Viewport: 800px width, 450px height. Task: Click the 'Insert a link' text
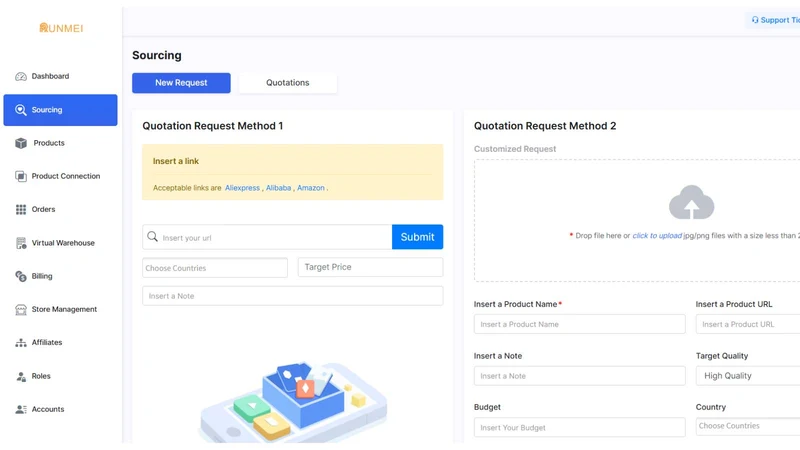pyautogui.click(x=176, y=161)
